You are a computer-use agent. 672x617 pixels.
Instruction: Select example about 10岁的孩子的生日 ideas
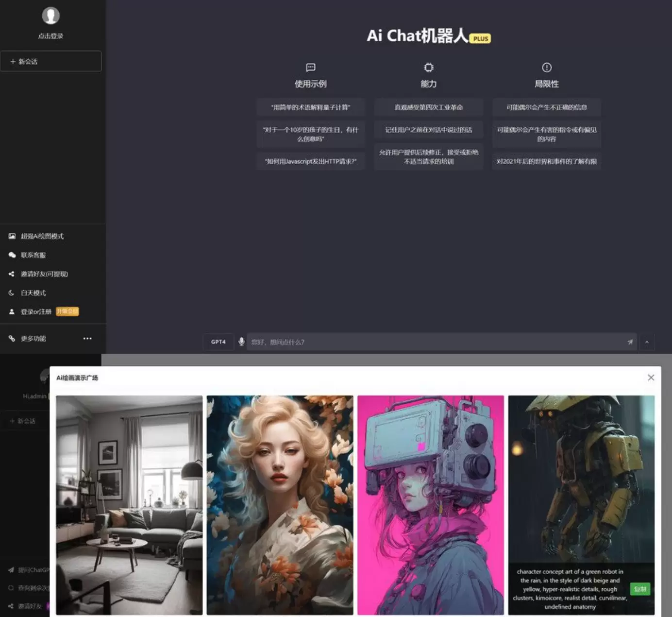point(311,134)
